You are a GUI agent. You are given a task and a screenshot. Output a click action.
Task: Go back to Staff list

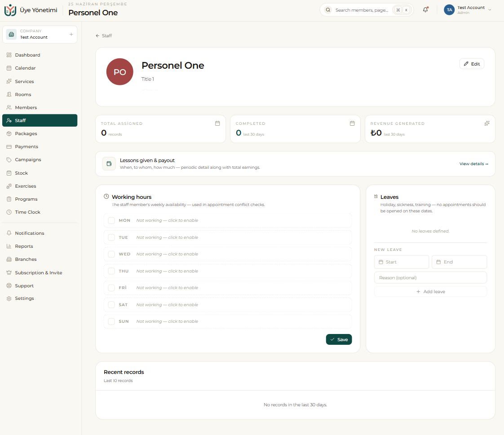pyautogui.click(x=104, y=35)
